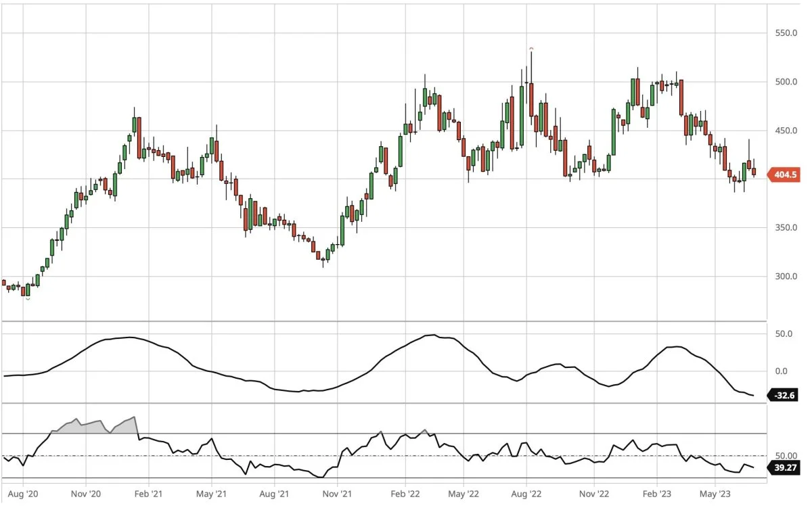812x512 pixels.
Task: Select the Feb '21 date label
Action: tap(148, 494)
